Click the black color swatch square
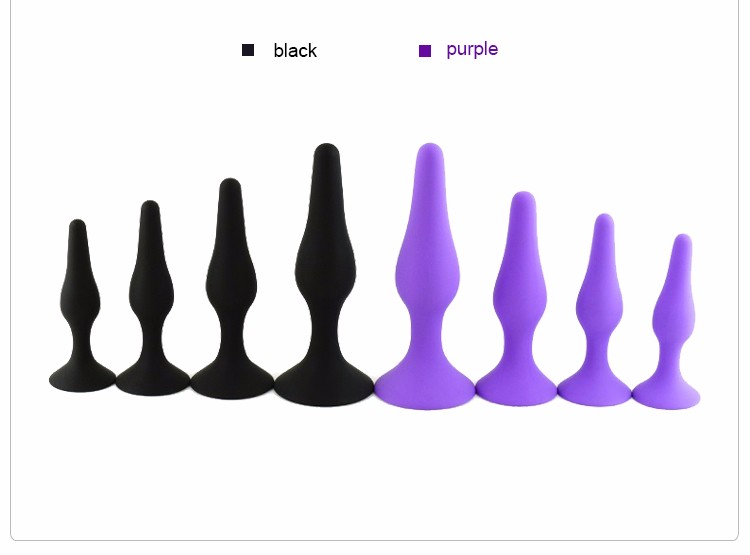 tap(248, 50)
